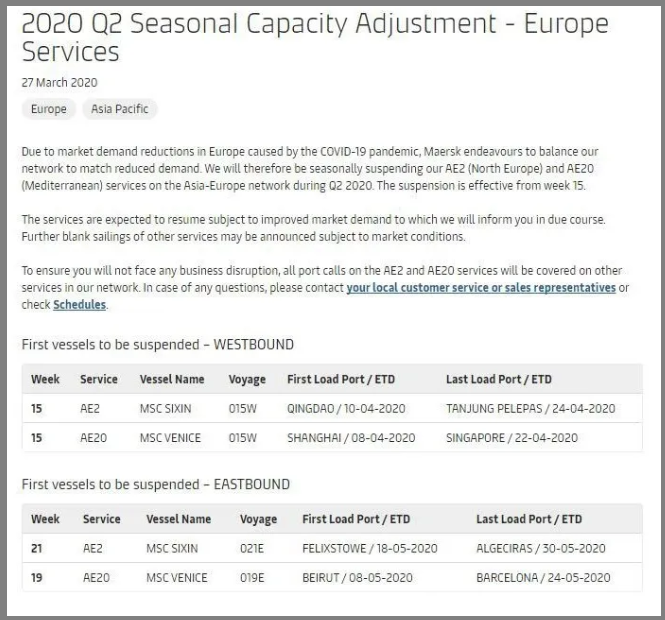Click the 27 March 2020 date
Viewport: 665px width, 620px height.
[59, 83]
